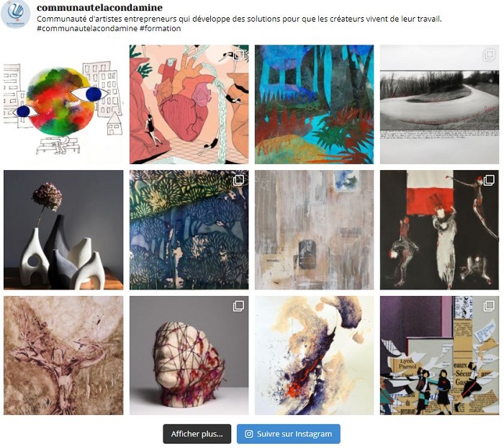Click the La Condamine profile avatar logo
The height and width of the screenshot is (448, 504).
16,14
